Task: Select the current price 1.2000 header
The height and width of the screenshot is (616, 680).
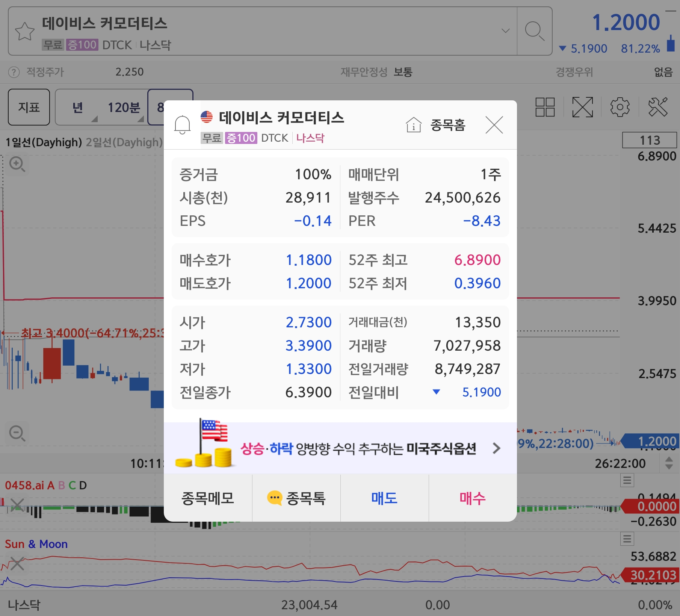Action: click(x=626, y=22)
